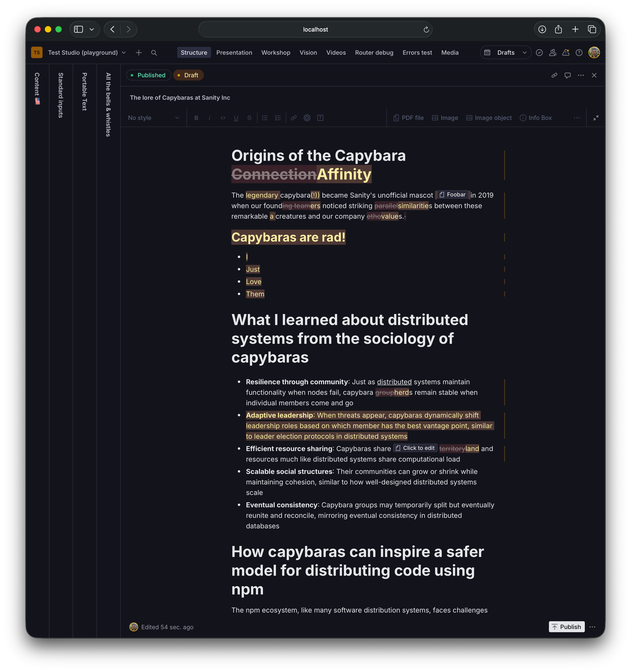The height and width of the screenshot is (672, 631).
Task: Expand Safari sidebar options chevron
Action: [91, 30]
